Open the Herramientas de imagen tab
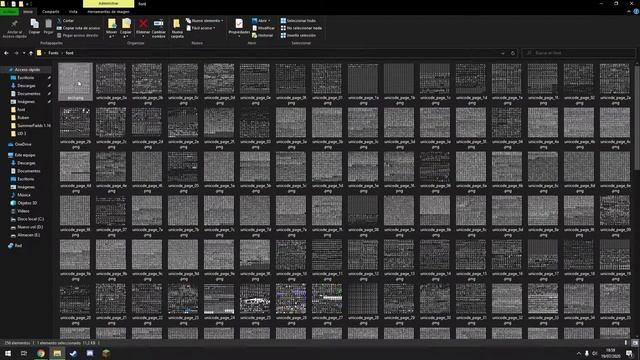Viewport: 640px width, 360px height. point(108,12)
